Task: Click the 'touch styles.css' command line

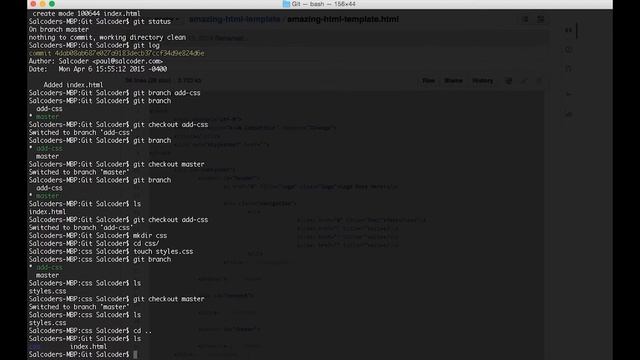Action: point(111,251)
